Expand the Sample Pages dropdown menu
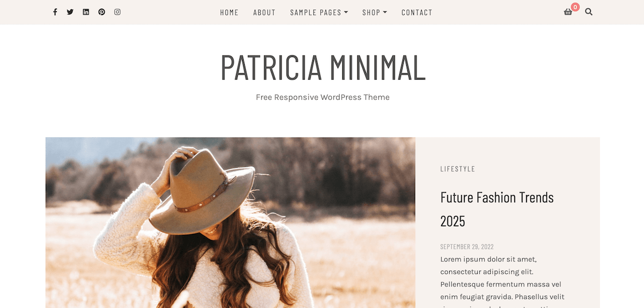Screen dimensions: 644x308 click(x=319, y=12)
